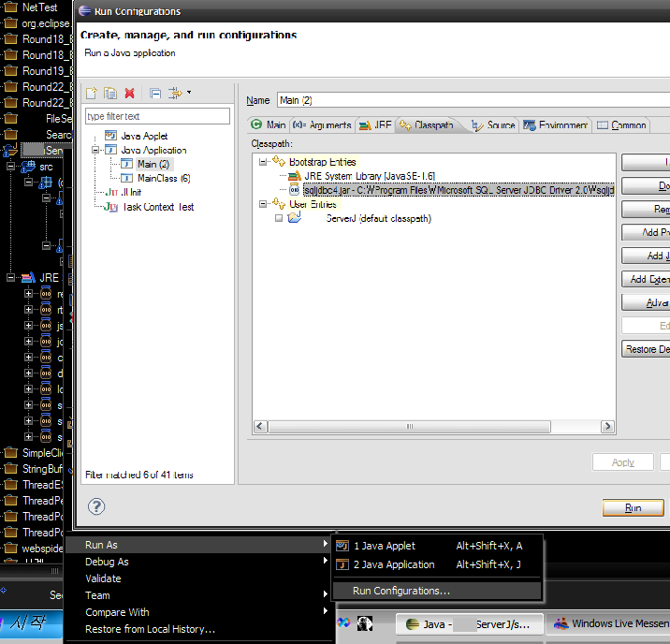Click the Add External JARs button
The image size is (670, 644).
coord(646,279)
